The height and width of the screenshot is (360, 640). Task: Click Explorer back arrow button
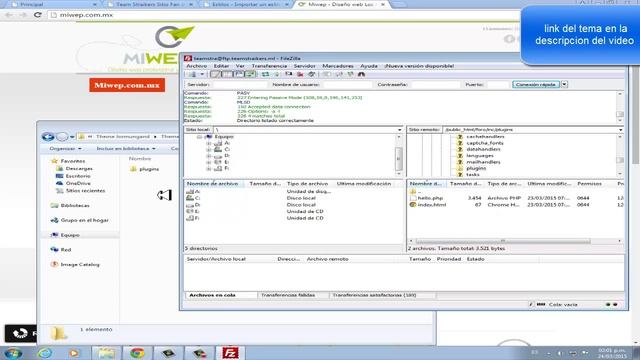tap(48, 137)
